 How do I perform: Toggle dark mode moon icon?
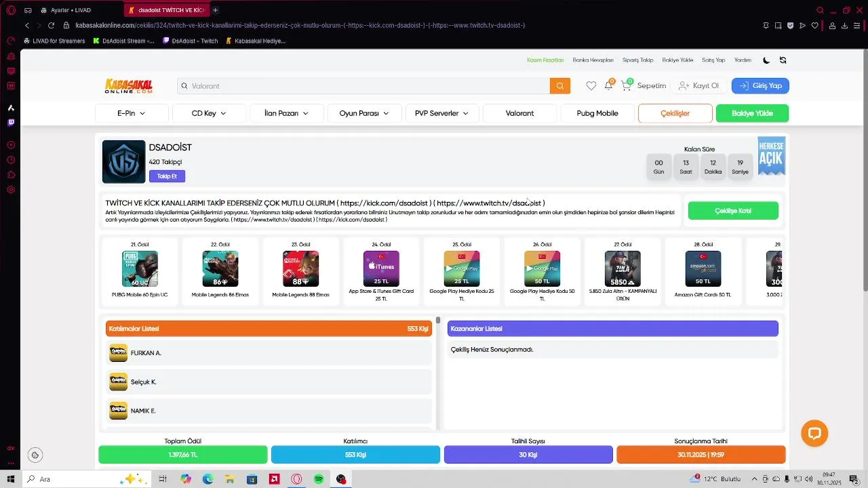click(x=766, y=60)
